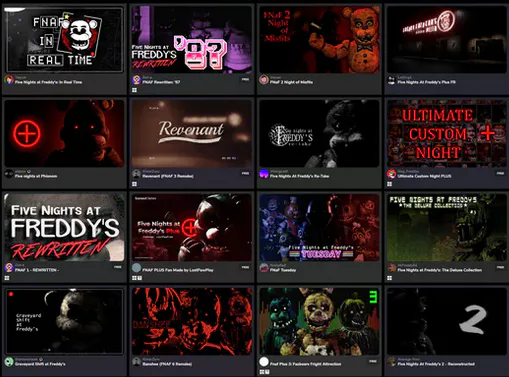Select the Five Nights at Freddy's Plus fan-made thumbnail
Screen dimensions: 509x377
pyautogui.click(x=192, y=227)
